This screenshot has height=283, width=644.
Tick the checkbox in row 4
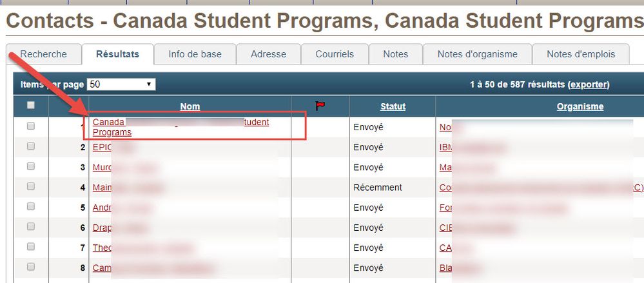tap(31, 186)
